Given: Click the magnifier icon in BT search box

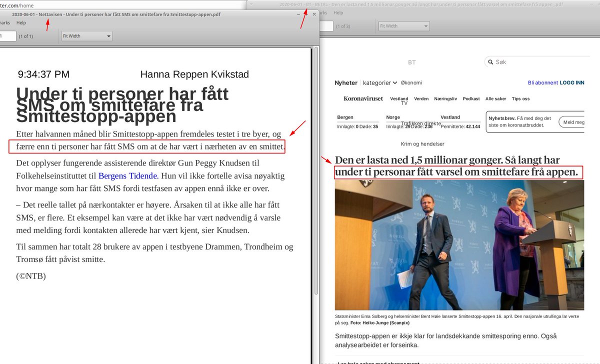Looking at the screenshot, I should click(x=490, y=62).
